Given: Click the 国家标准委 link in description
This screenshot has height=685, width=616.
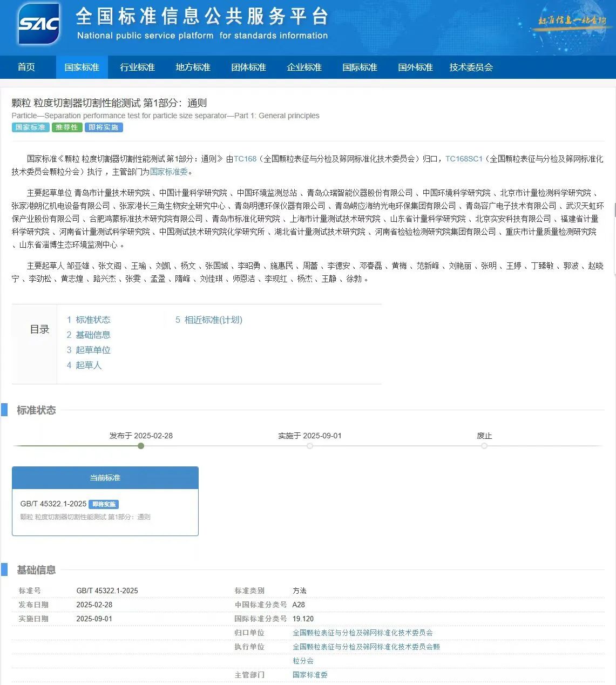Looking at the screenshot, I should [169, 172].
